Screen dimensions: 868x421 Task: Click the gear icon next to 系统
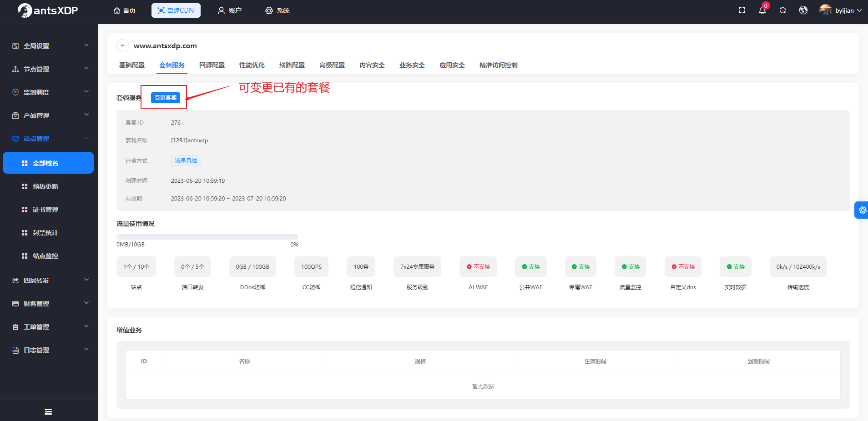pos(269,10)
